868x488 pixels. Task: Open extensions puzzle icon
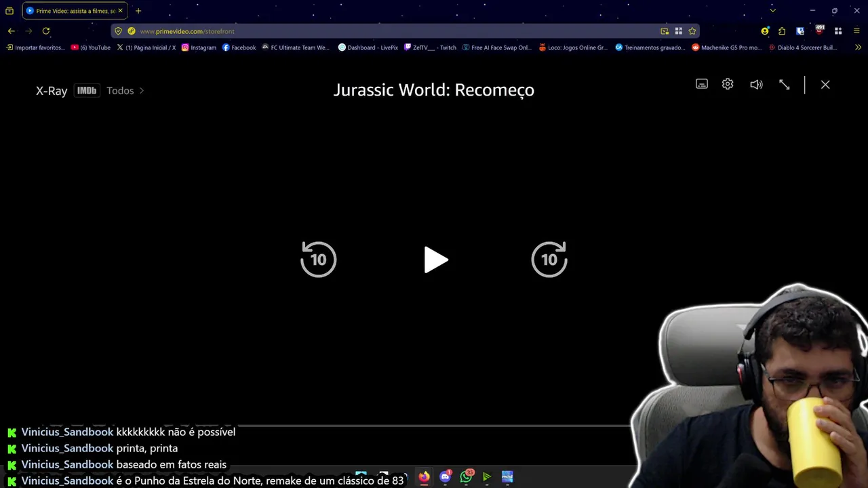point(782,31)
